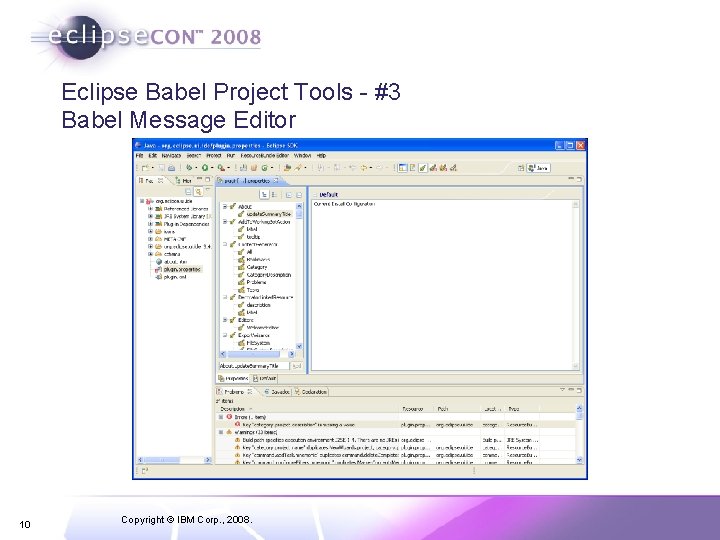Click the collapse all keys icon
Screen dimensions: 720x540
pyautogui.click(x=298, y=195)
